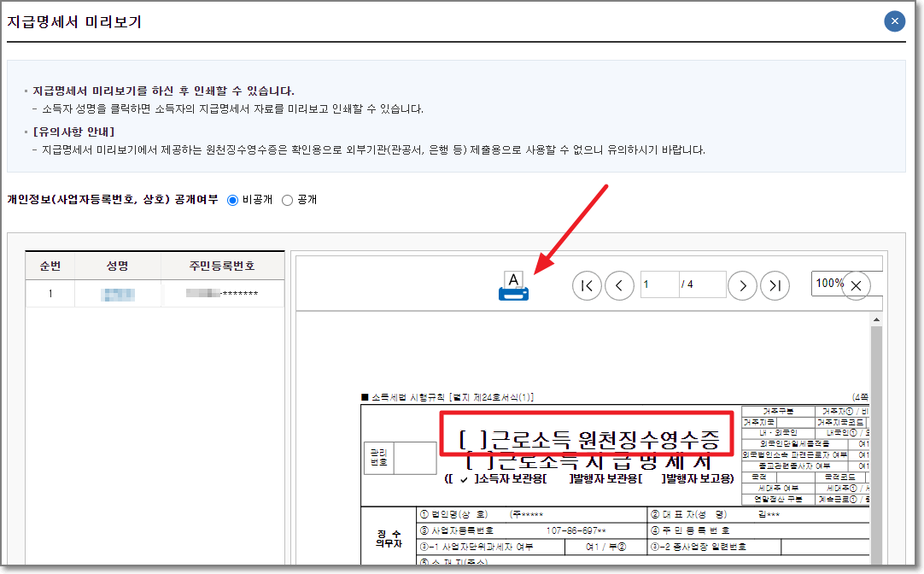Click the 징수의무자 label in document
924x574 pixels.
coord(389,538)
